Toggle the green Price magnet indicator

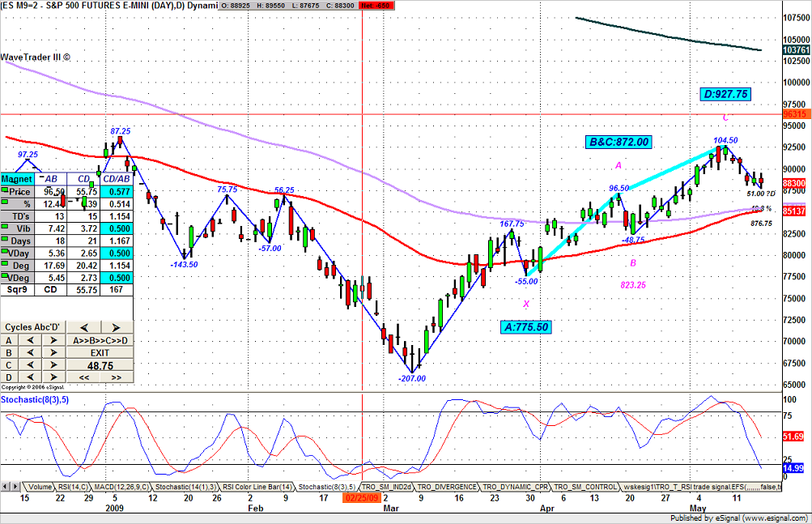[x=6, y=190]
